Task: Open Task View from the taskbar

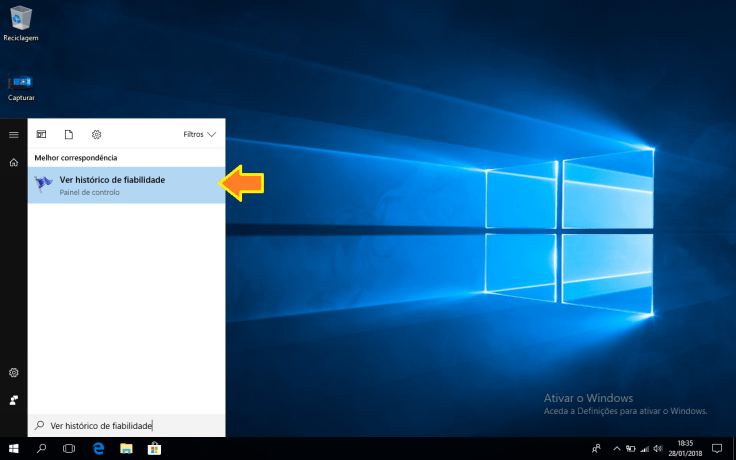Action: coord(69,449)
